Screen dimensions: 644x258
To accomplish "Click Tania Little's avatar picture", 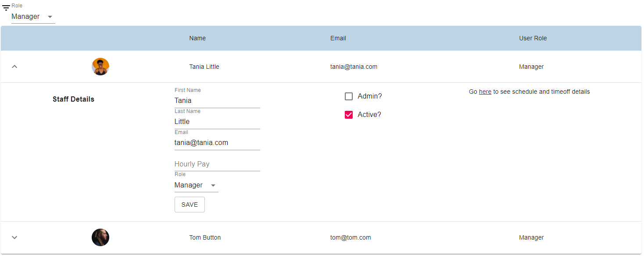I will coord(100,67).
